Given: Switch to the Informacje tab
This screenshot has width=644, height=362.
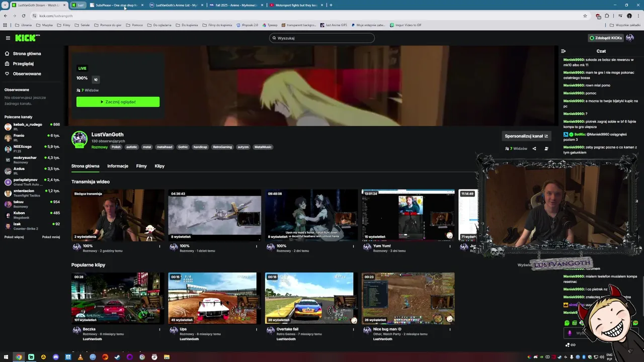Looking at the screenshot, I should (x=118, y=166).
